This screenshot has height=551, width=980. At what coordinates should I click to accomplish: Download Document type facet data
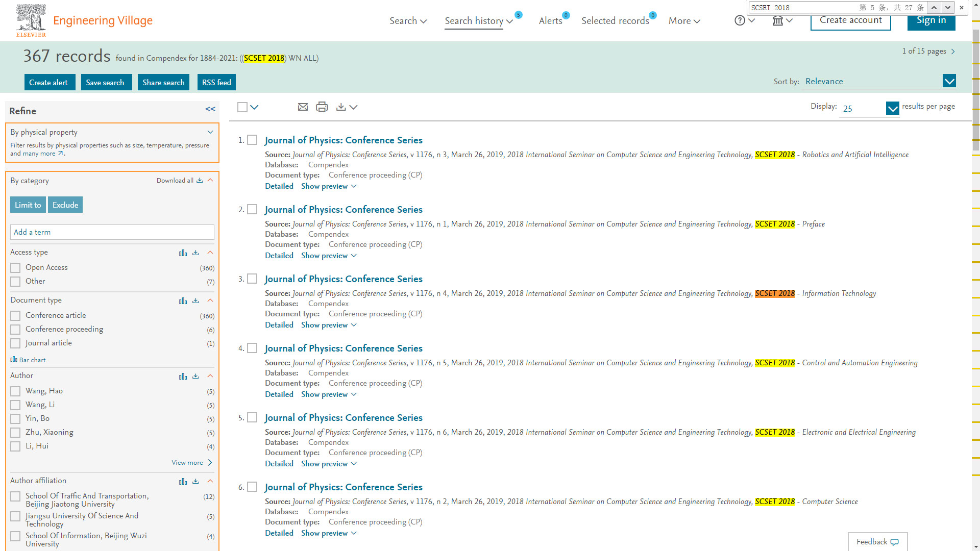(195, 300)
